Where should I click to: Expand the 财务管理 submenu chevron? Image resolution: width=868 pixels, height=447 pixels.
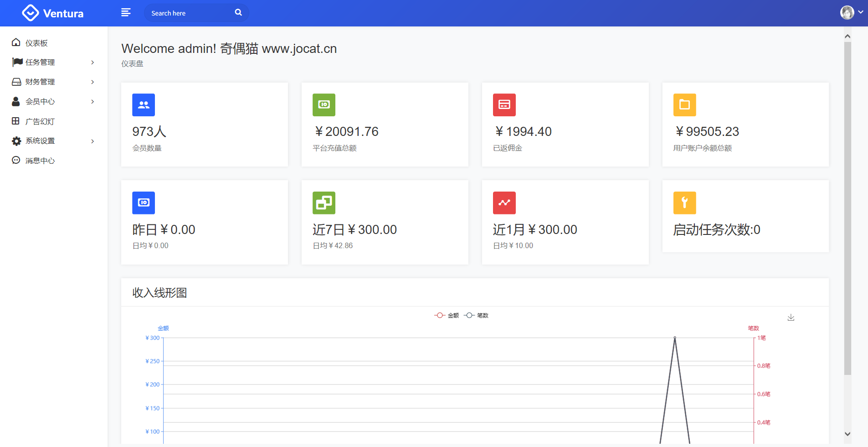pos(92,82)
